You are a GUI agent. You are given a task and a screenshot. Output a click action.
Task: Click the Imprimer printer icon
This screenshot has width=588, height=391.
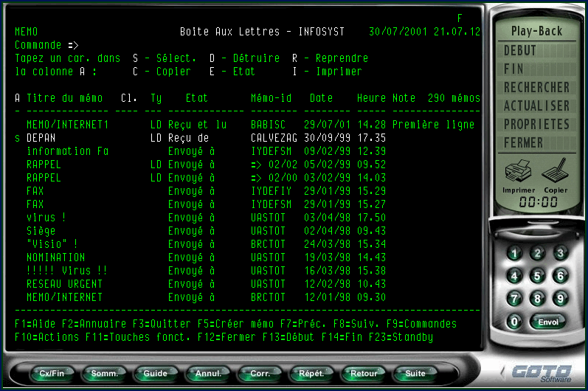518,173
